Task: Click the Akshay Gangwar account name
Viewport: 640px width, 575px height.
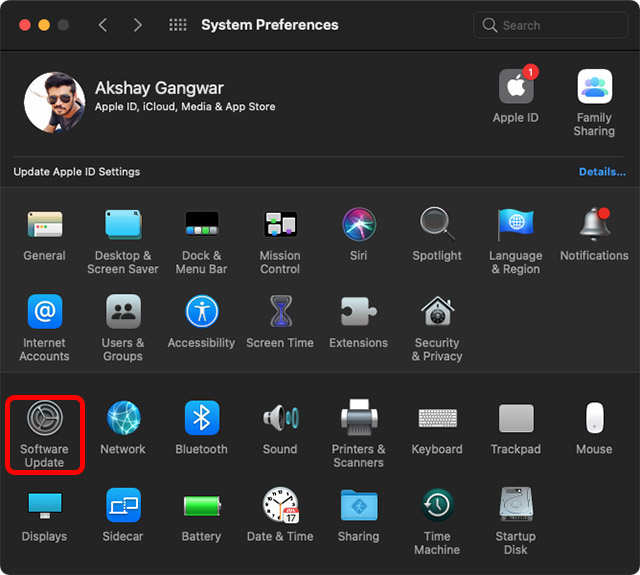Action: tap(159, 88)
